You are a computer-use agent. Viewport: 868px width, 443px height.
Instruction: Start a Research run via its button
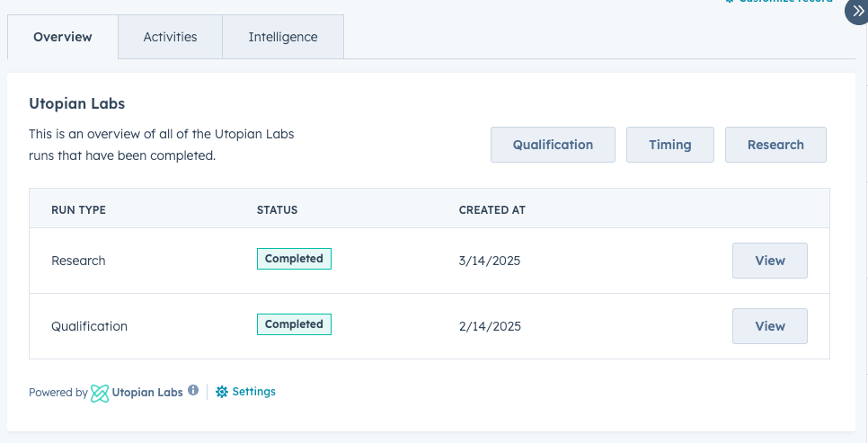tap(775, 145)
